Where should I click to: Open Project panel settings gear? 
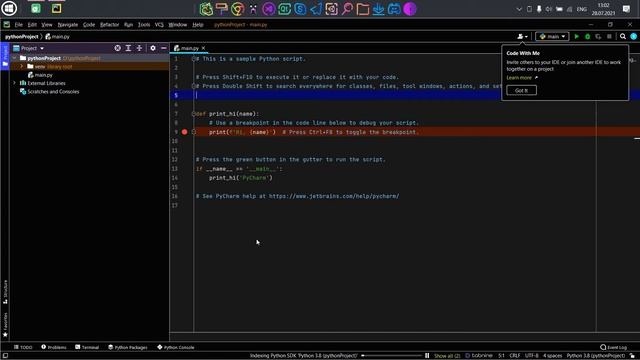coord(153,48)
